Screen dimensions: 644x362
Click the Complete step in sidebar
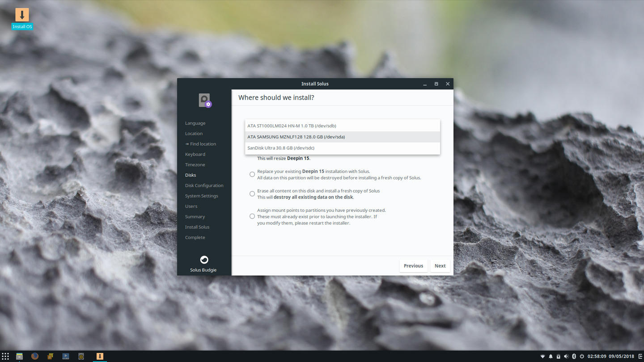[195, 237]
